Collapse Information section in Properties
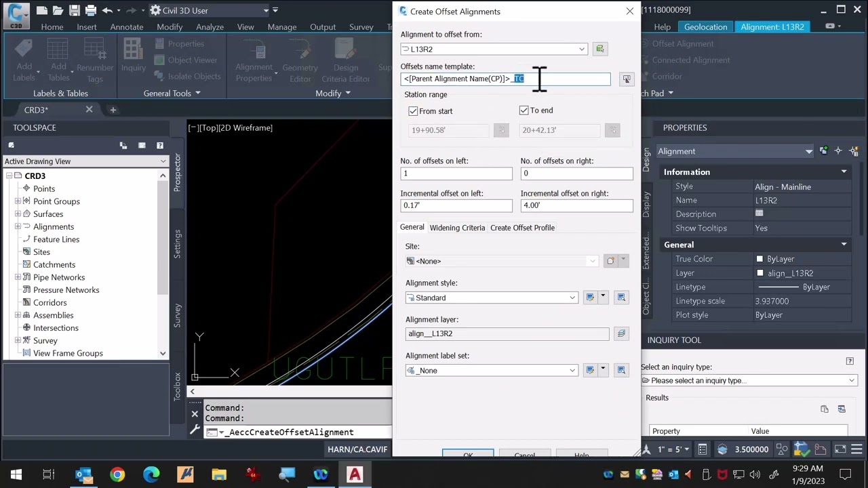Viewport: 868px width, 488px height. pyautogui.click(x=844, y=172)
